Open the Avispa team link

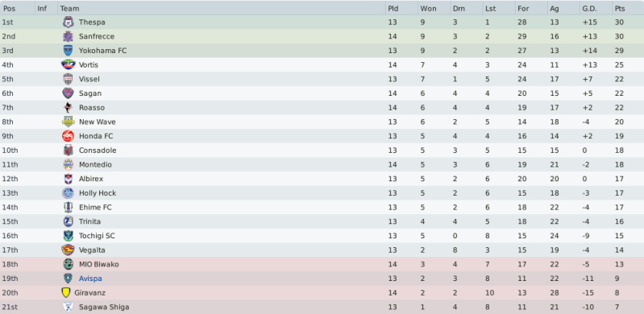click(x=90, y=279)
